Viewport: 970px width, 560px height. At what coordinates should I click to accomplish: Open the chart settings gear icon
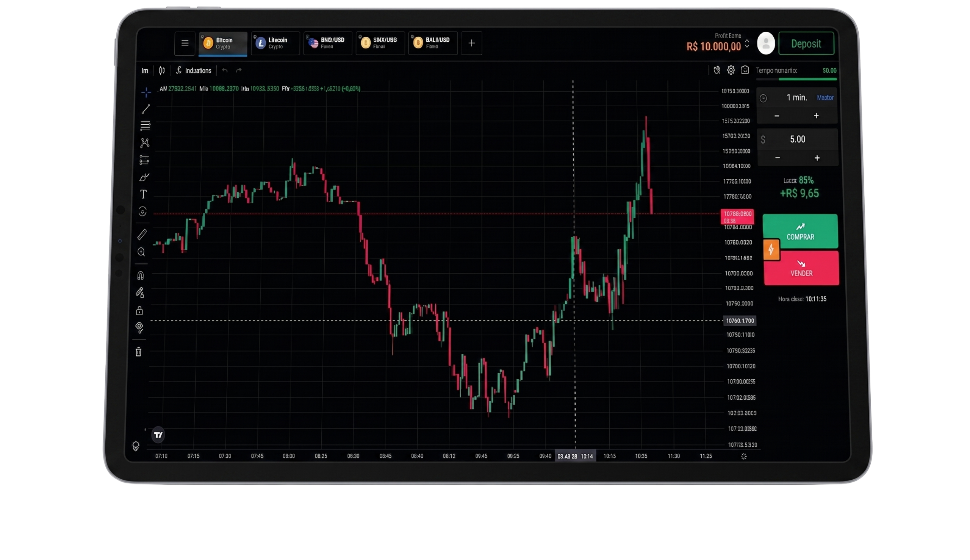tap(731, 70)
